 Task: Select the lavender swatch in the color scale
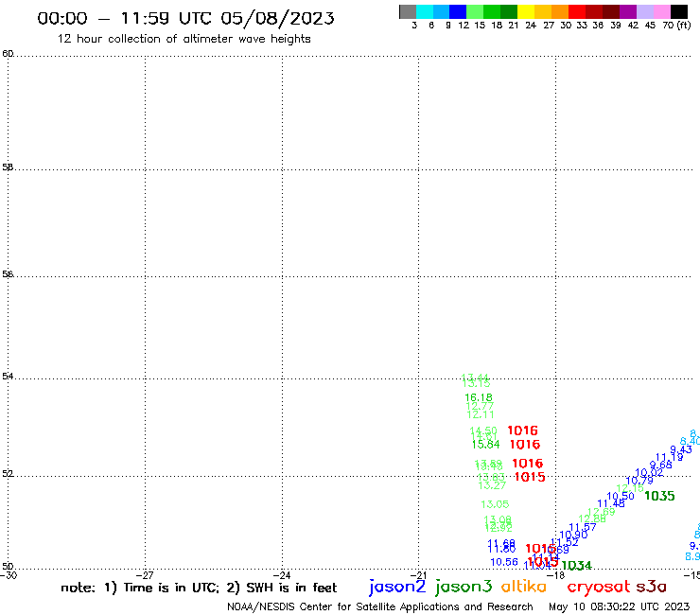pyautogui.click(x=644, y=11)
